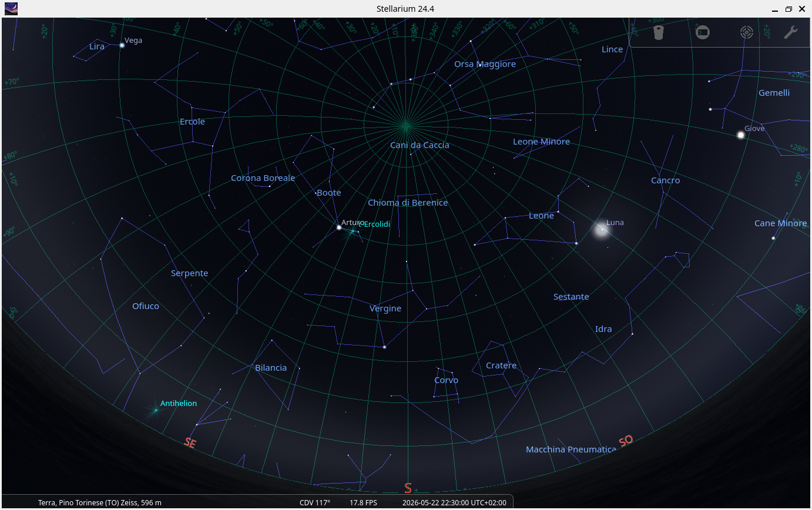Viewport: 812px width, 510px height.
Task: Click location text Pino Torinese (TO) Zeiss
Action: 100,503
